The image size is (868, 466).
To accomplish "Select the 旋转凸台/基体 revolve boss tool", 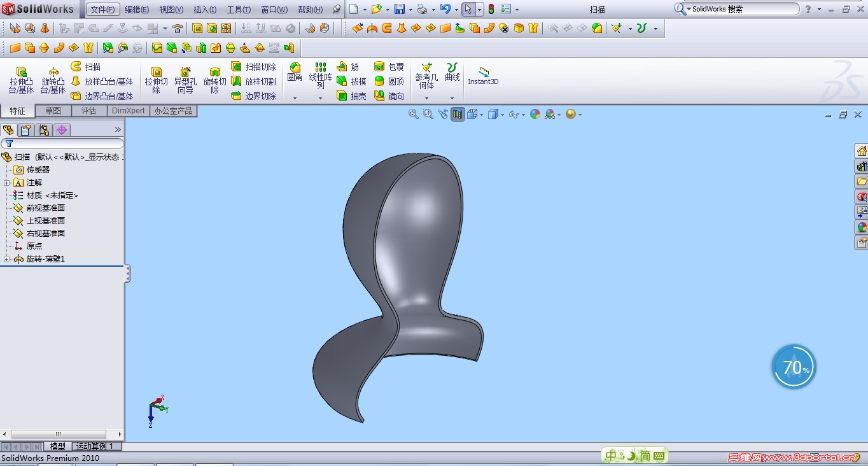I will point(53,80).
